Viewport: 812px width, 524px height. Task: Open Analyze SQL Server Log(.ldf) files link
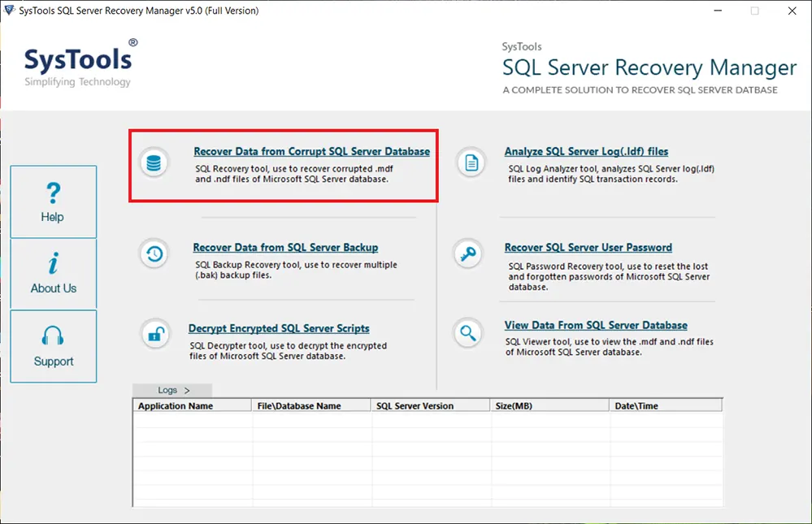point(586,151)
